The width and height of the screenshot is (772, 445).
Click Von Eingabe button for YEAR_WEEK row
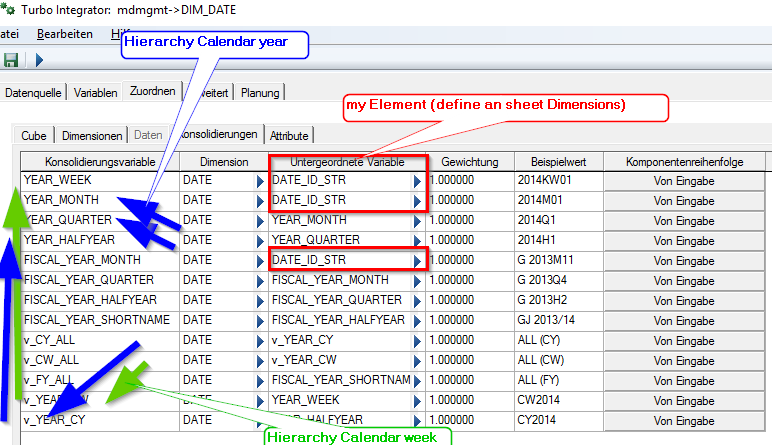point(683,181)
